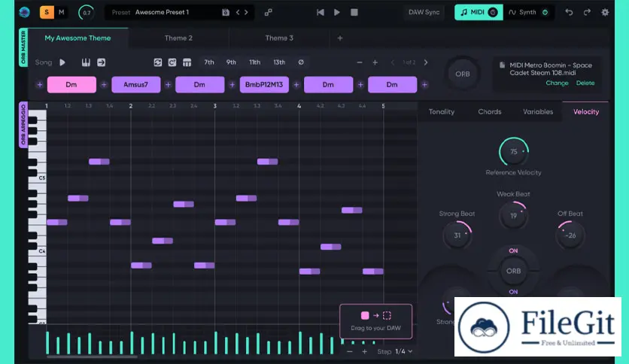Expand the ORB ARPEGGIO side panel
This screenshot has width=629, height=364.
23,125
